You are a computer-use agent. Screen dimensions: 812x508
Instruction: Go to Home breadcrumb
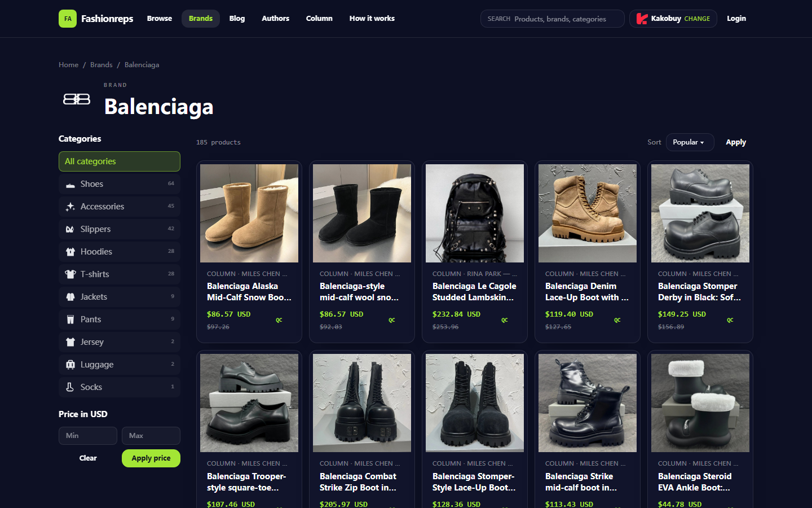(x=69, y=65)
